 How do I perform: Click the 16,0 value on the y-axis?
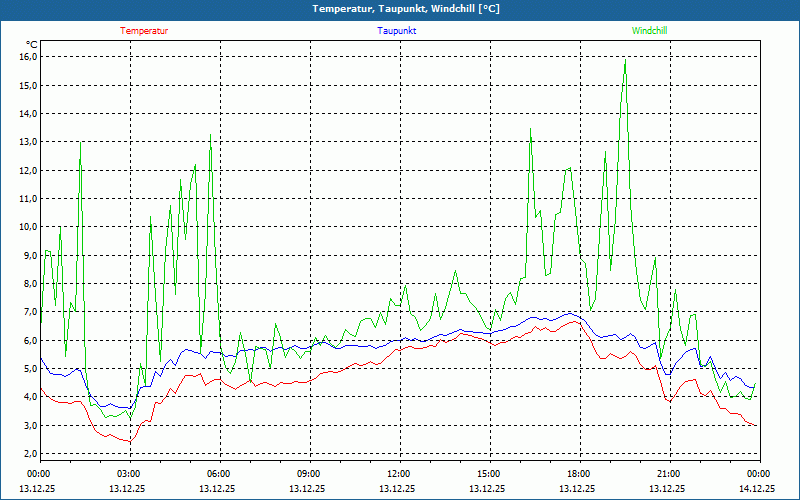27,57
